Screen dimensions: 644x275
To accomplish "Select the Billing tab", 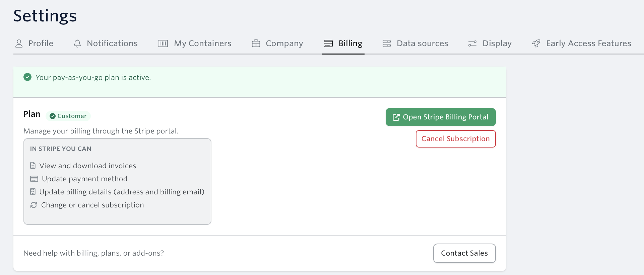I will tap(343, 43).
